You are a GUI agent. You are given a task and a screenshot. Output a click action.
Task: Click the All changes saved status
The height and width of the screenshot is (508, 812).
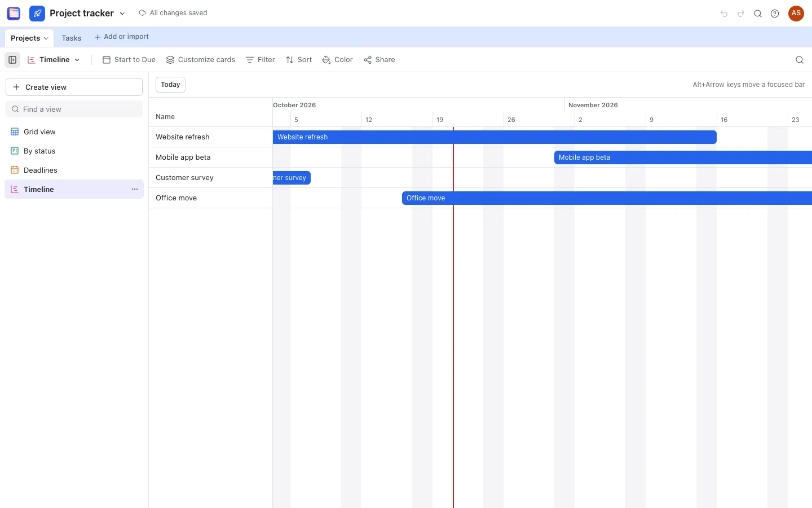click(x=173, y=13)
